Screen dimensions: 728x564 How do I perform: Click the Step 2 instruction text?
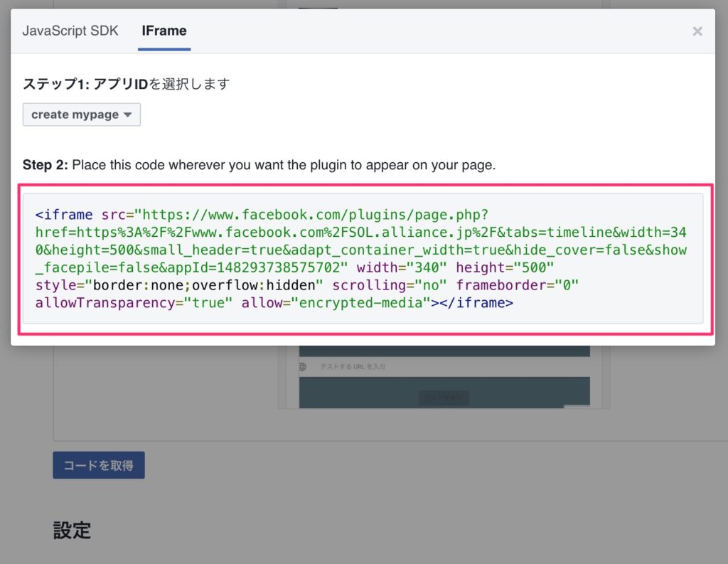click(x=259, y=165)
